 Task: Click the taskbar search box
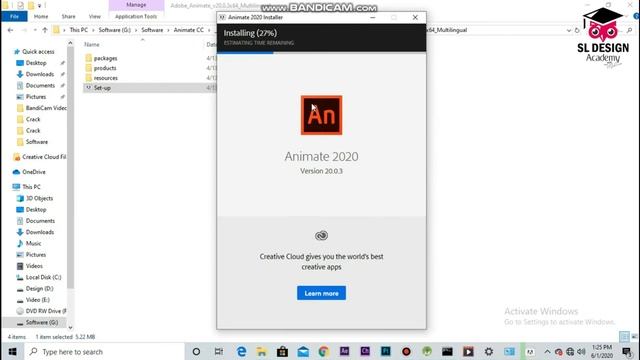104,351
